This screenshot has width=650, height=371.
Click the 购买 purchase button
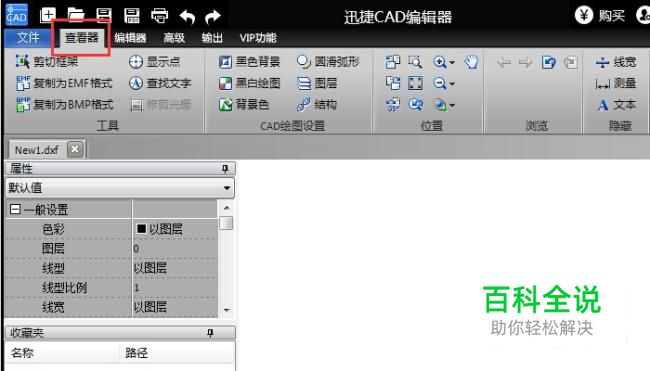pyautogui.click(x=600, y=16)
